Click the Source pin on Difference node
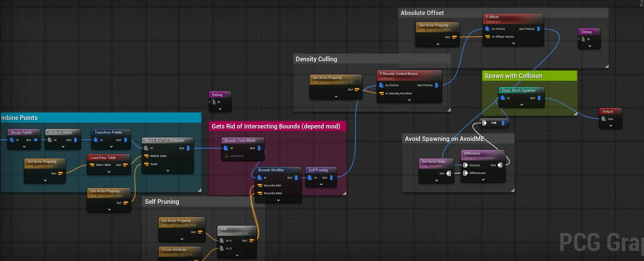This screenshot has height=261, width=644. (x=466, y=165)
